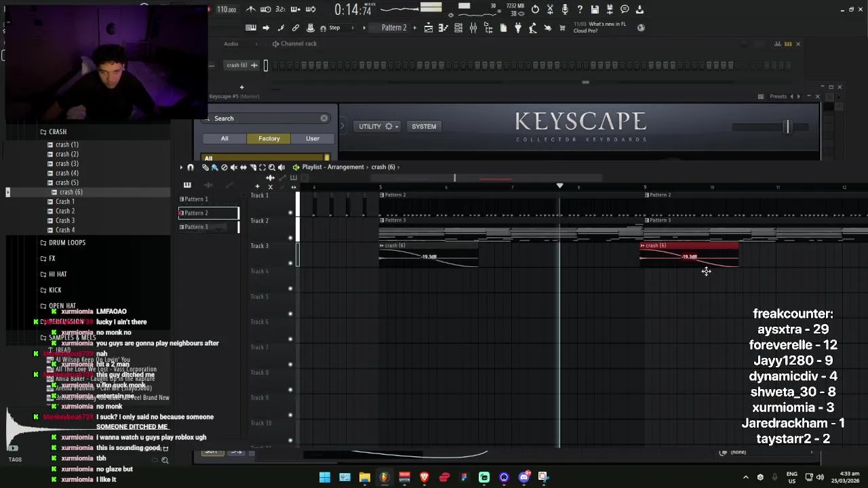
Task: Open the stamp tool icon in toolbar
Action: pos(311,28)
